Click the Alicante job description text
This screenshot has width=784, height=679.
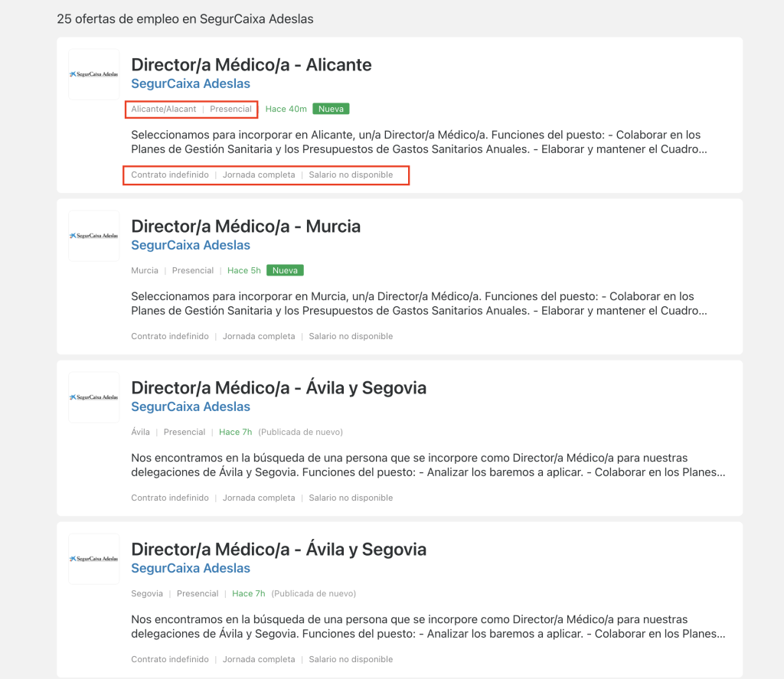coord(419,142)
